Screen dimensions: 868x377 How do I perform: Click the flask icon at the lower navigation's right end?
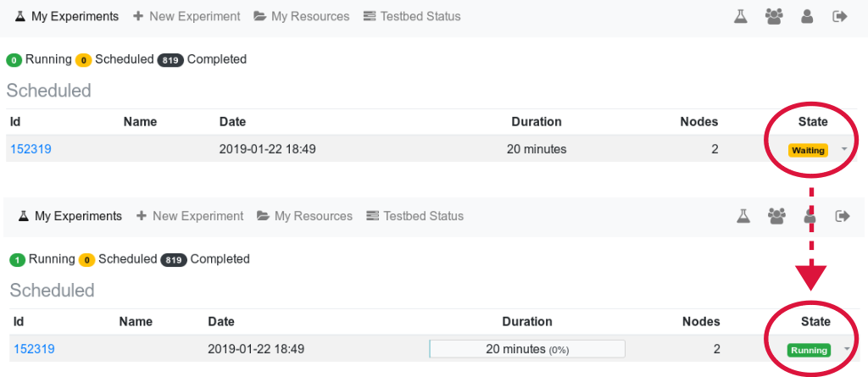pyautogui.click(x=743, y=216)
